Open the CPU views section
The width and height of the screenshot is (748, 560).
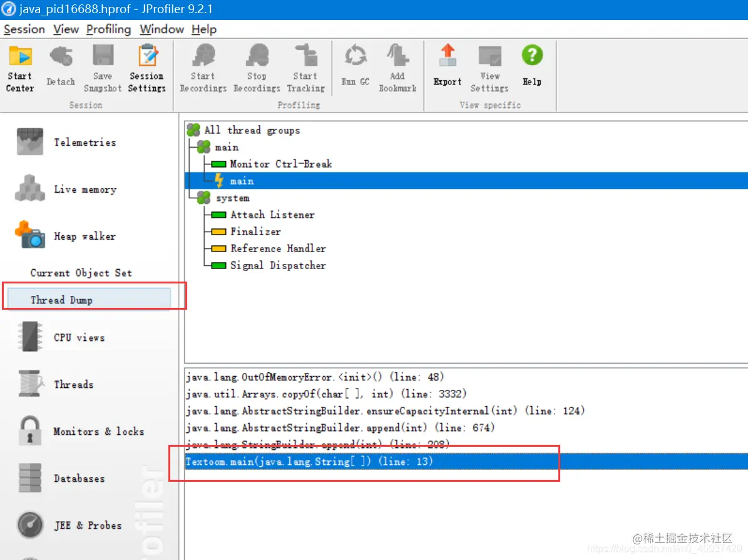tap(62, 337)
